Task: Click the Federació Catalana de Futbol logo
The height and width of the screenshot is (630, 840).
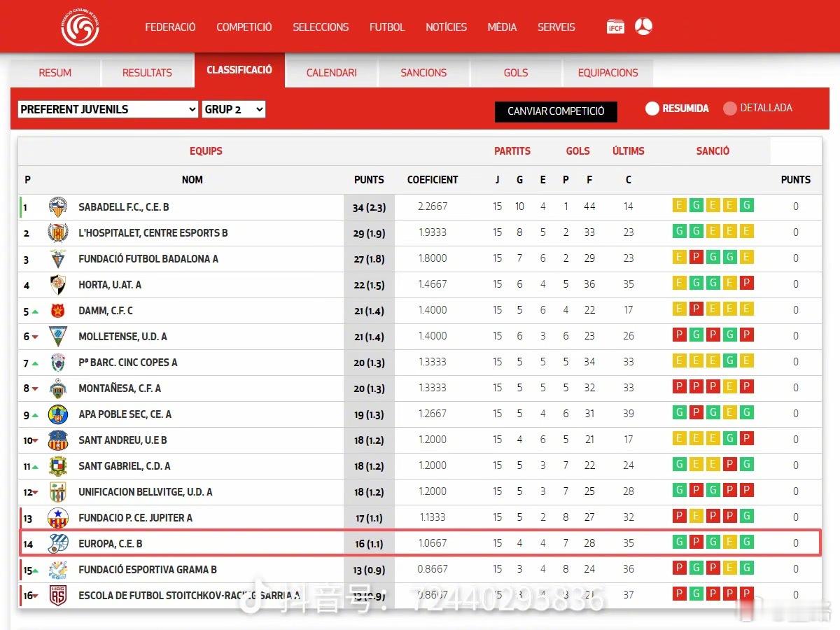Action: click(80, 27)
